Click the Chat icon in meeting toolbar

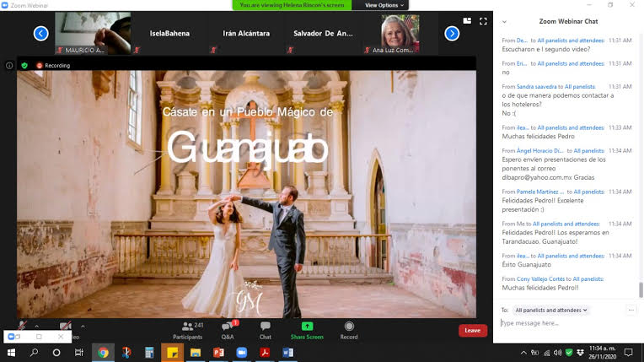pyautogui.click(x=266, y=329)
